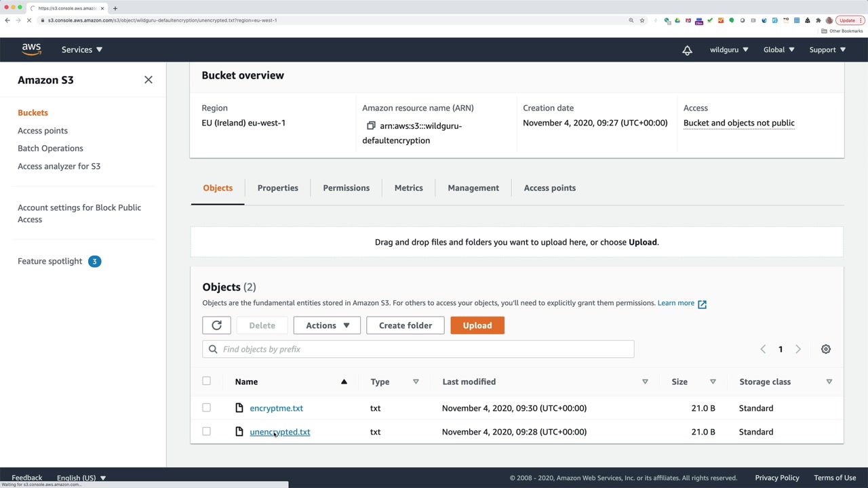Viewport: 868px width, 488px height.
Task: Open the notifications bell icon
Action: click(687, 50)
